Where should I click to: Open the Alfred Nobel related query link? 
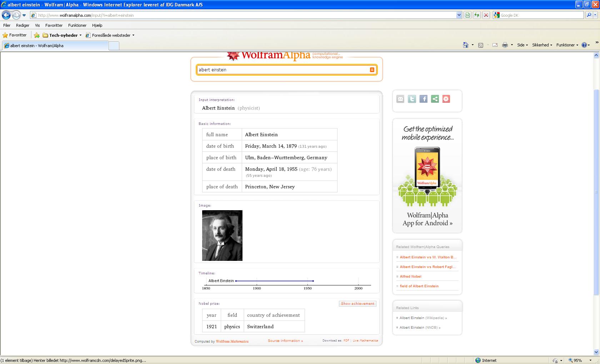[x=410, y=277]
